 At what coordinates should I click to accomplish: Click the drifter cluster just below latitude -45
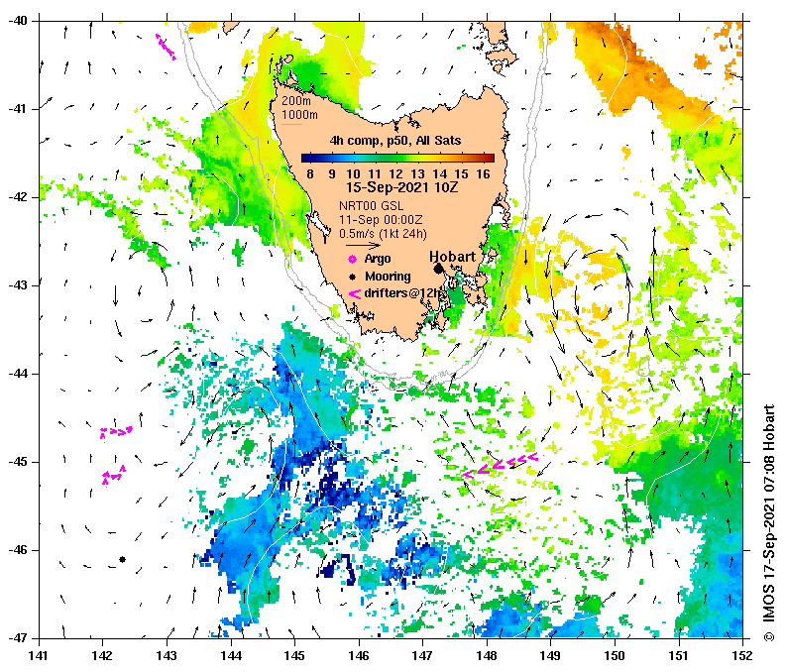[x=114, y=475]
